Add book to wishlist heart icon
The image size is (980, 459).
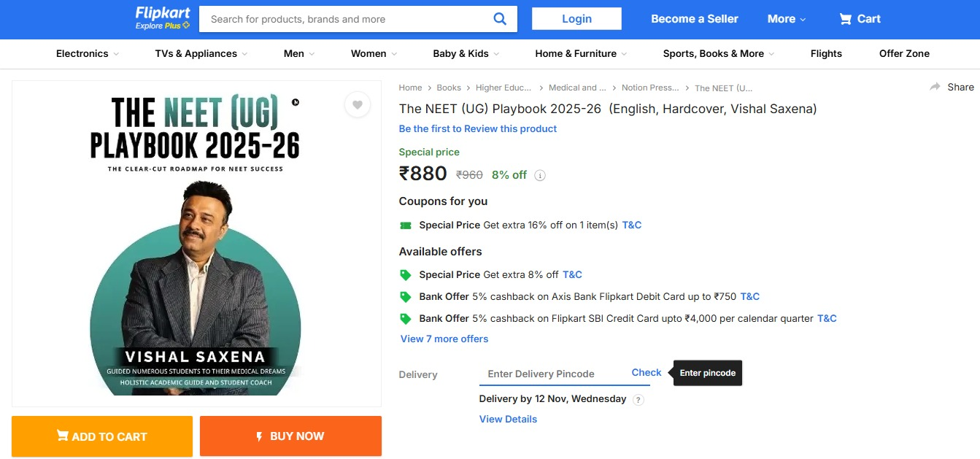[358, 104]
